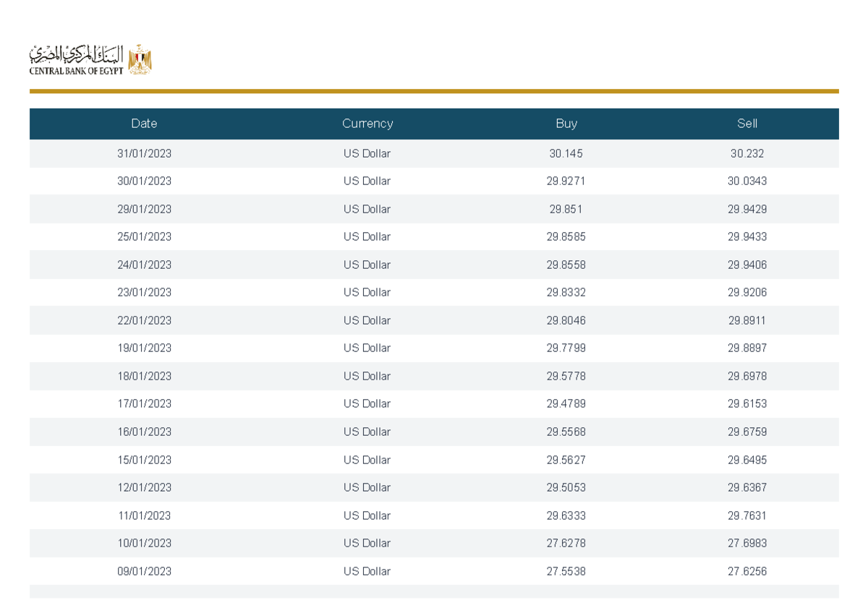This screenshot has height=613, width=868.
Task: Click the sell value 29.6759
Action: click(x=747, y=432)
